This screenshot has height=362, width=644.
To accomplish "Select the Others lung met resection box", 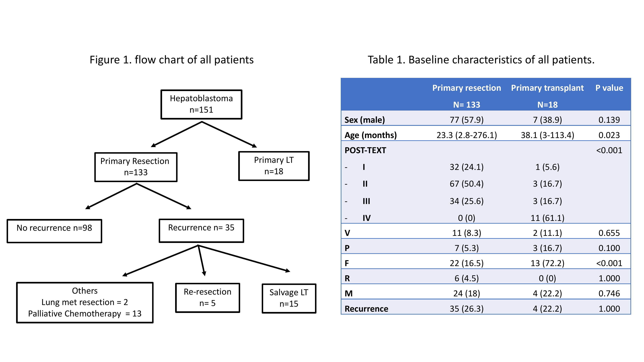I will tap(85, 302).
